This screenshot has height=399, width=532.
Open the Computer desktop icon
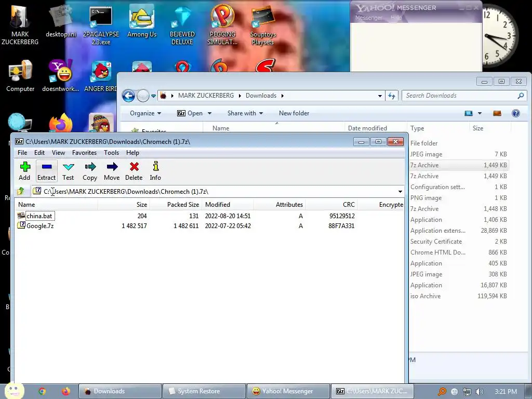pos(20,76)
